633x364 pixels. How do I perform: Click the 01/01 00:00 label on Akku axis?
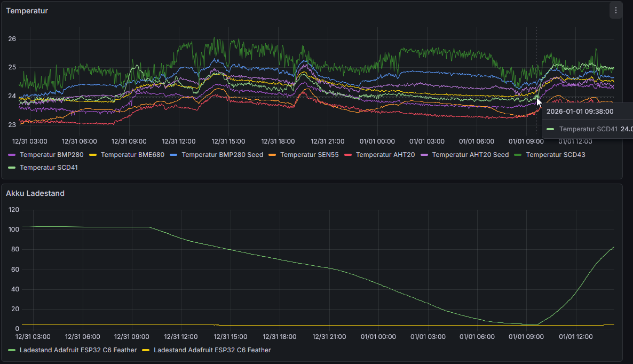[x=378, y=337]
